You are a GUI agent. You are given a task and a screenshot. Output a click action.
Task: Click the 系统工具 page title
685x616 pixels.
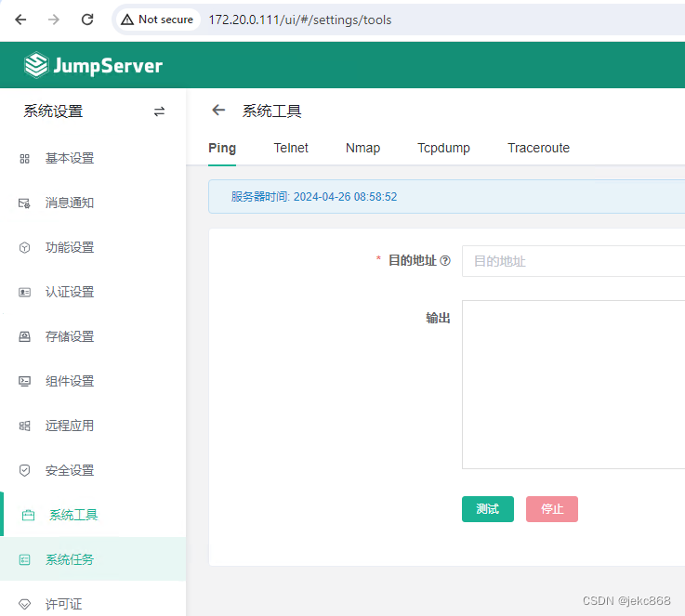[271, 111]
